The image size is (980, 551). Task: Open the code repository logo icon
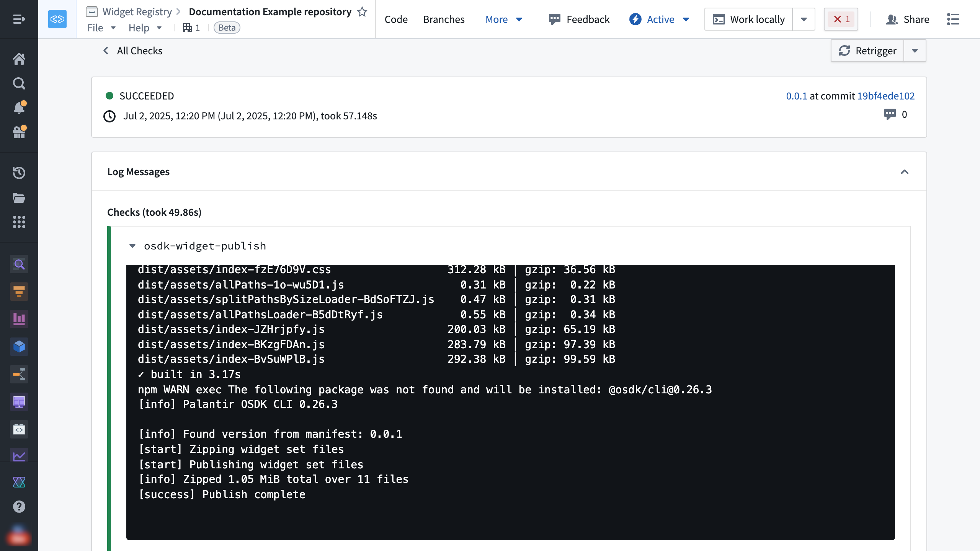(57, 19)
